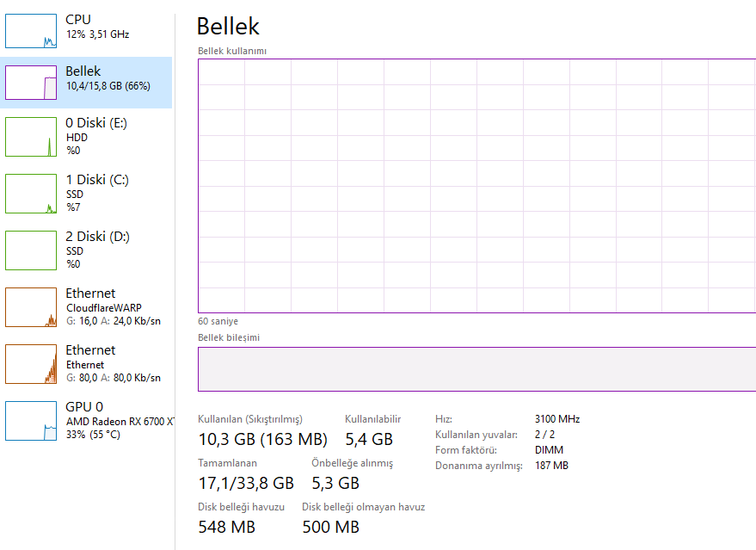Click the purple Bellek mini graph
This screenshot has height=550, width=756.
pyautogui.click(x=29, y=82)
